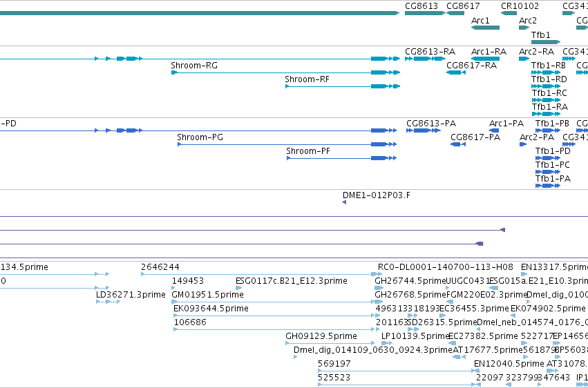Image resolution: width=588 pixels, height=388 pixels.
Task: Select the 149453 alignment label
Action: click(x=188, y=281)
